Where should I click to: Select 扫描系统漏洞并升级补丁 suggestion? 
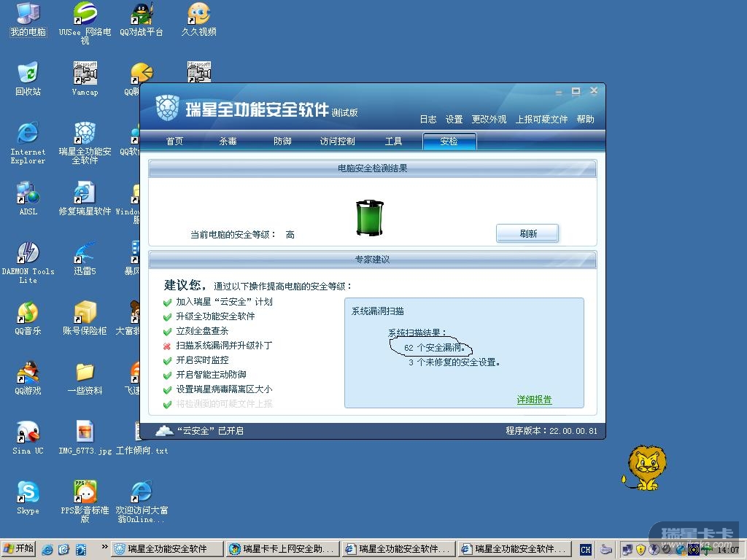tap(224, 345)
